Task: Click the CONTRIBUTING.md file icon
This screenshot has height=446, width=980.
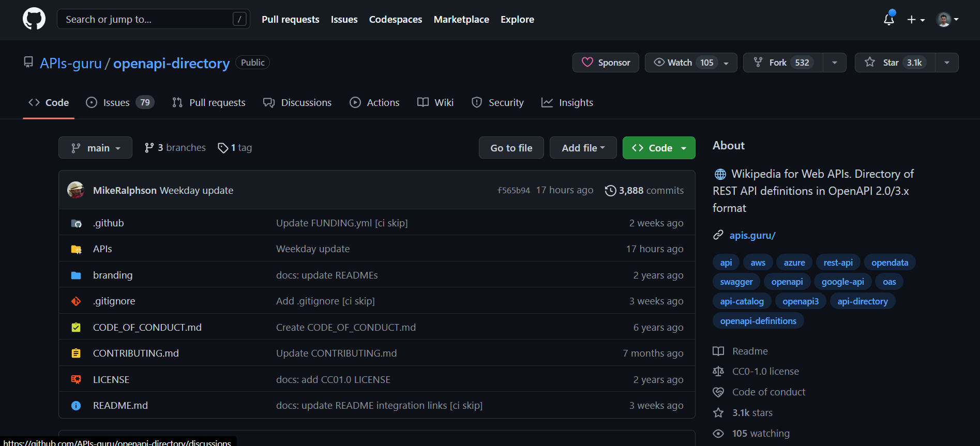Action: tap(76, 353)
